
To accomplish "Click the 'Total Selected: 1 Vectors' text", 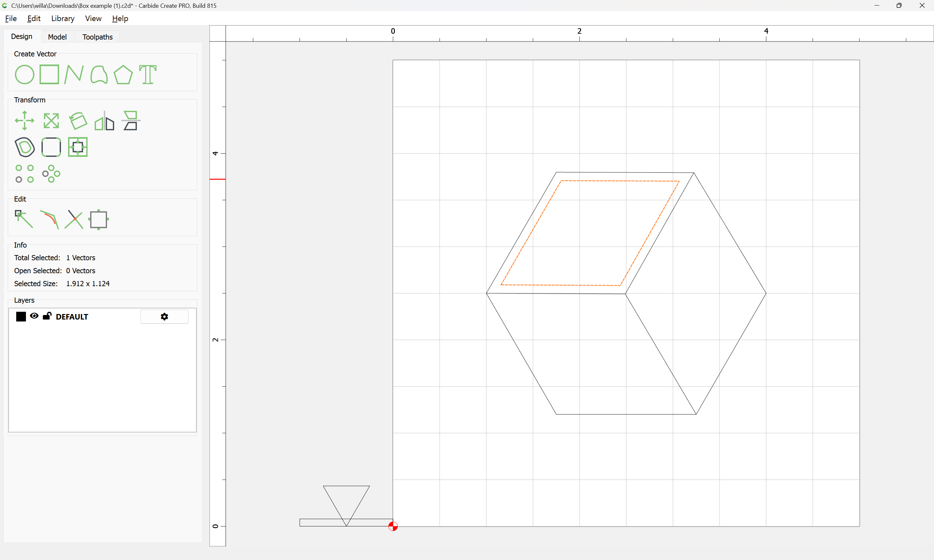I will click(55, 258).
